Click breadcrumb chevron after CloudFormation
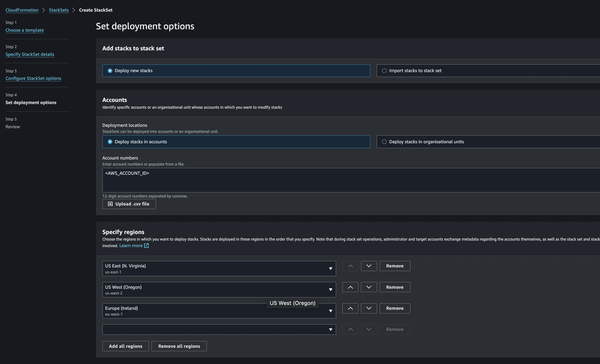Viewport: 600px width, 364px height. [44, 10]
